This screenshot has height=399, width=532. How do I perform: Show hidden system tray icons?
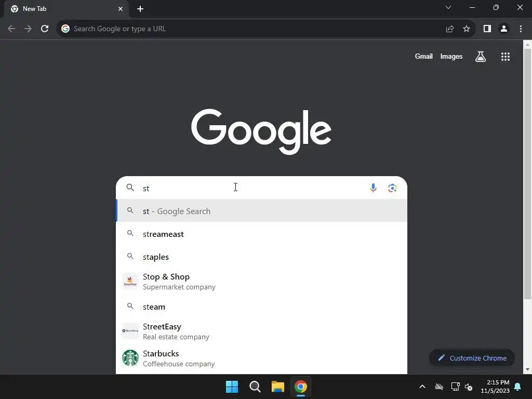(422, 387)
